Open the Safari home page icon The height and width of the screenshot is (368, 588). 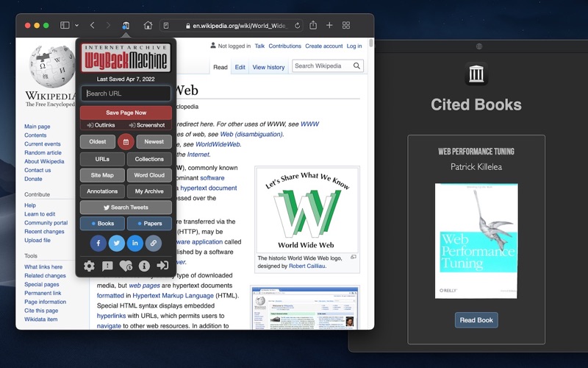pos(148,25)
